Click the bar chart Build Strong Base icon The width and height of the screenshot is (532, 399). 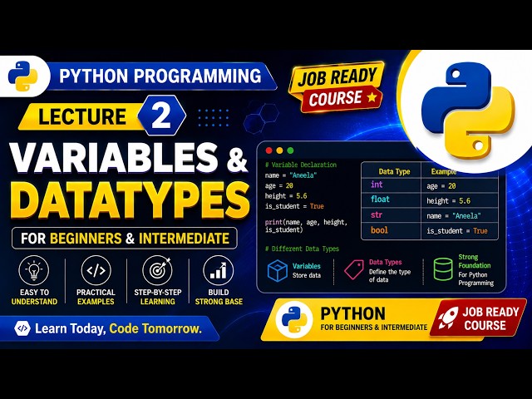(x=218, y=270)
